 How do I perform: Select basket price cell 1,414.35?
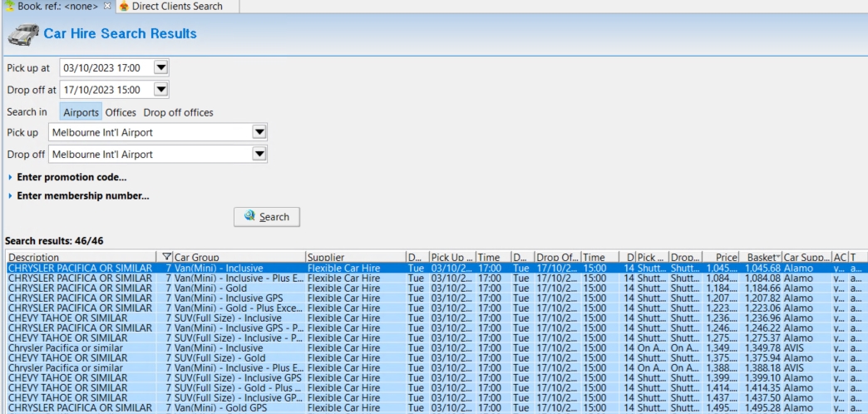pos(762,388)
